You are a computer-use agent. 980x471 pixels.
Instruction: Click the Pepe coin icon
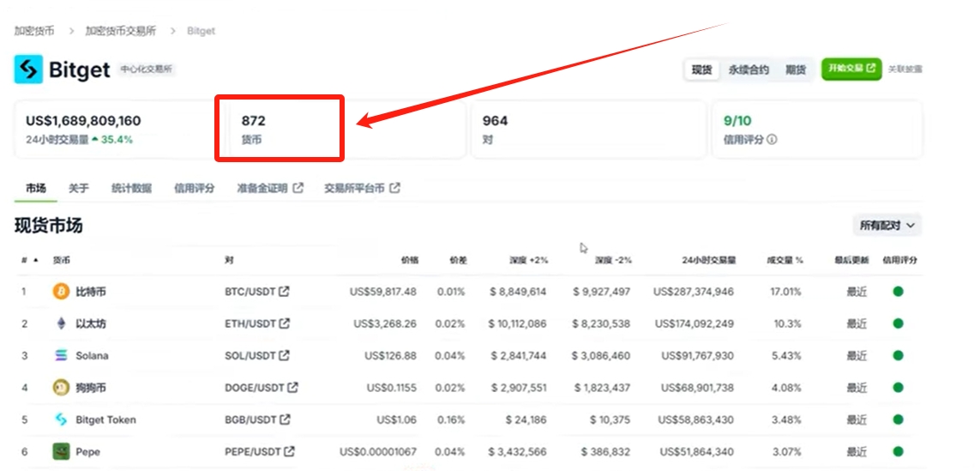[61, 451]
